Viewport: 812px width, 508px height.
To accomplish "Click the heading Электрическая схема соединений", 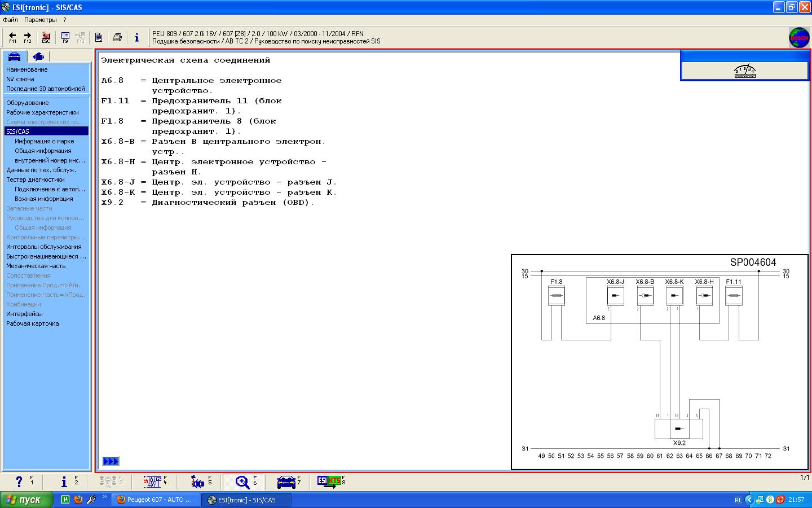I will 186,60.
